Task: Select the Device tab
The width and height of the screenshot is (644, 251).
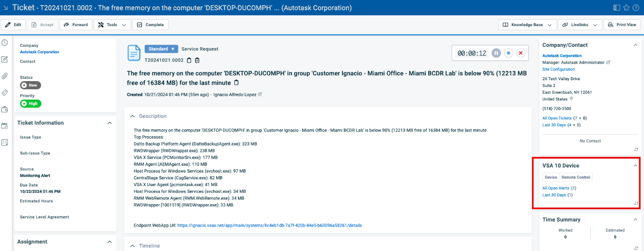Action: (551, 178)
